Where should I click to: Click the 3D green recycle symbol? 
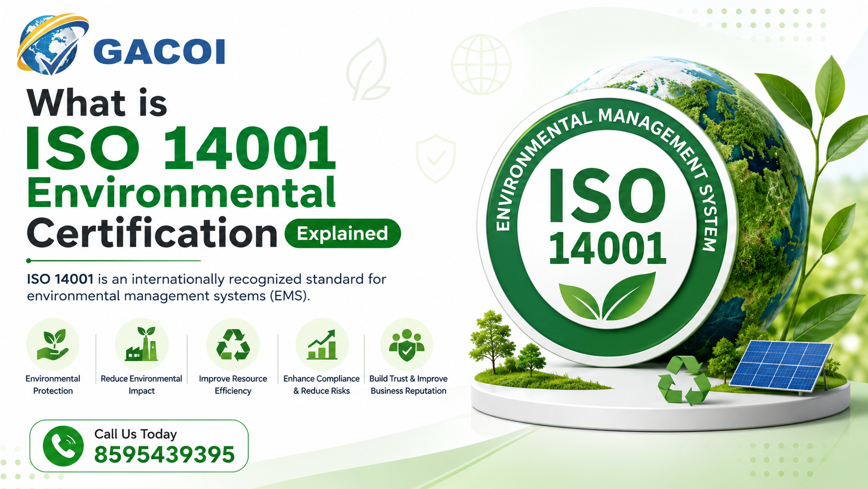684,380
